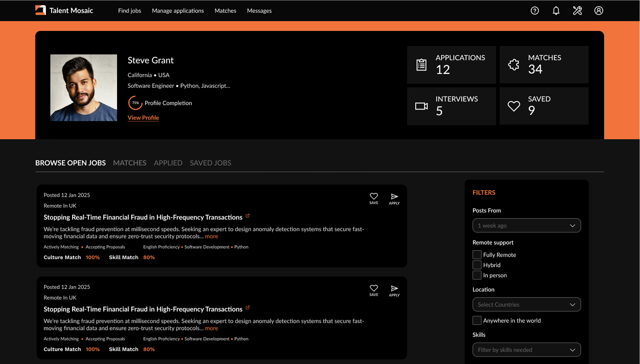Expand the Posts From dropdown

tap(526, 226)
